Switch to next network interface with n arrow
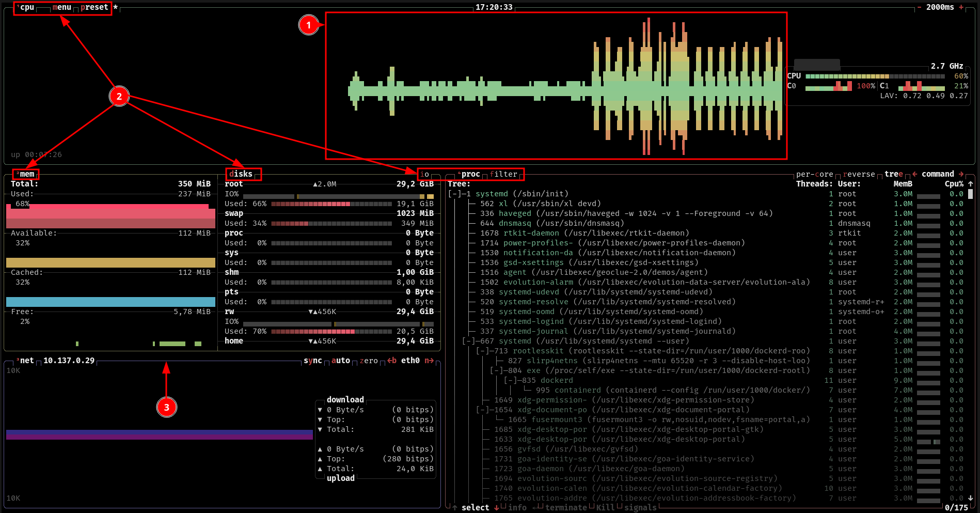Screen dimensions: 980x513 429,361
